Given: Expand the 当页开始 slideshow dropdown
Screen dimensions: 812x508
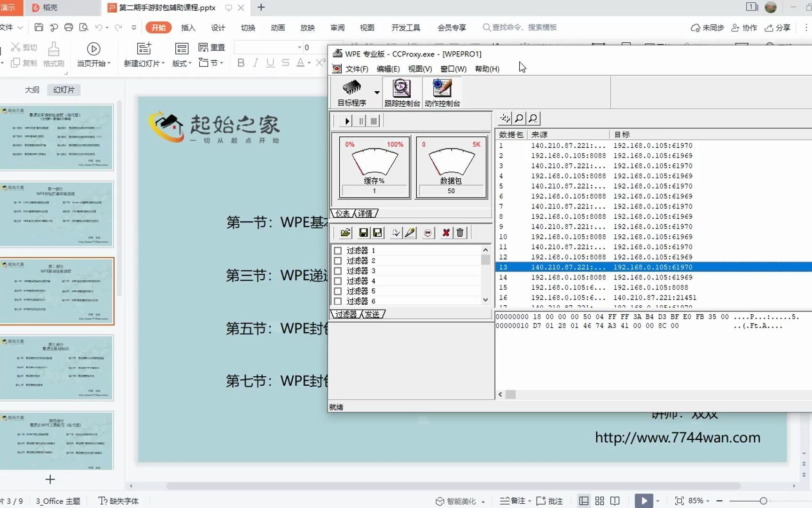Looking at the screenshot, I should pos(109,63).
